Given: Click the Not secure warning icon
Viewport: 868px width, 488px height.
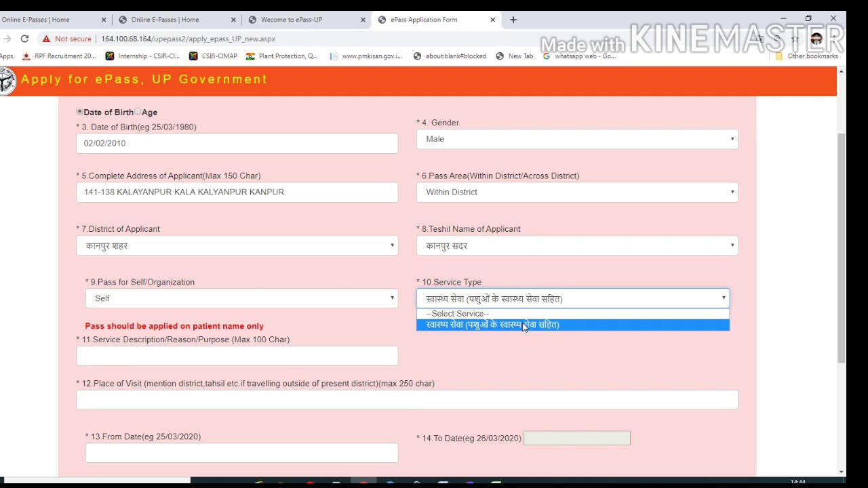Looking at the screenshot, I should pos(46,39).
